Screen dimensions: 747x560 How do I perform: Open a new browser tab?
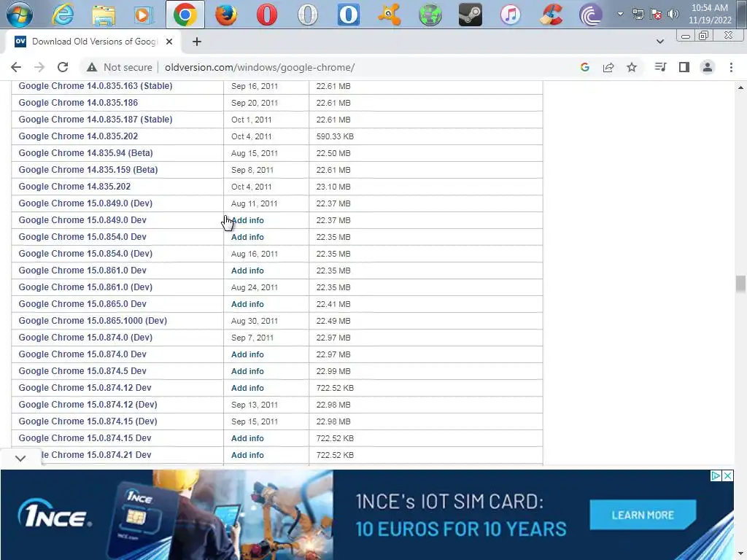[x=197, y=42]
